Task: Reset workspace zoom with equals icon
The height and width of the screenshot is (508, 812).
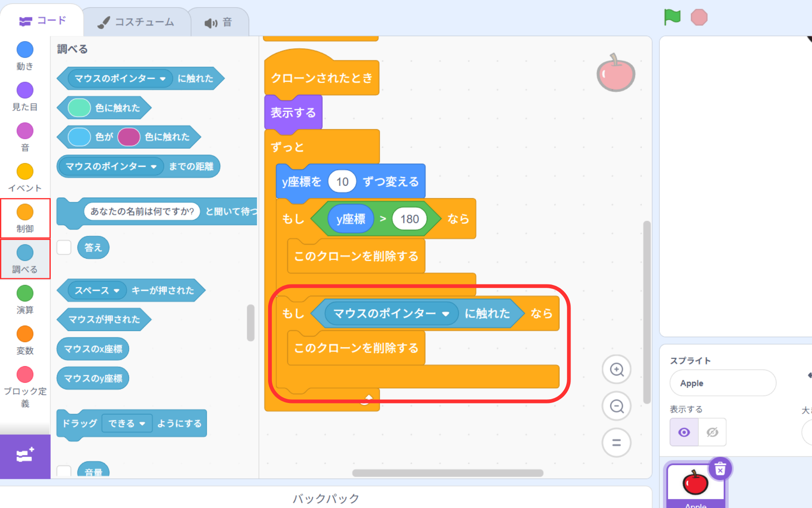Action: tap(617, 443)
